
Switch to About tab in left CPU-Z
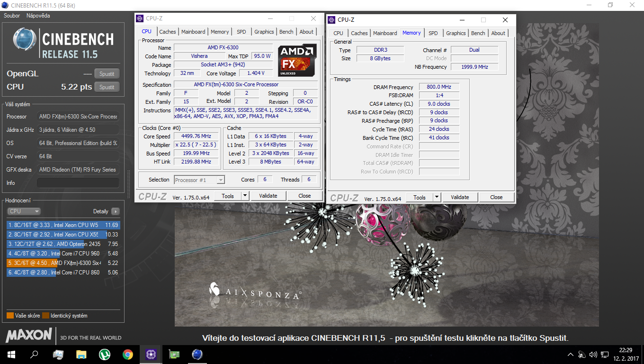coord(306,32)
